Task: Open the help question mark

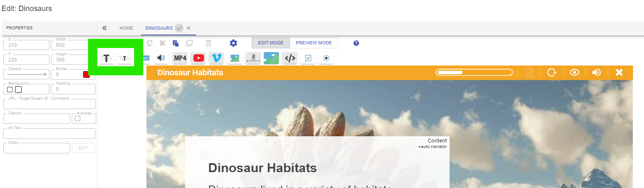Action: [356, 43]
